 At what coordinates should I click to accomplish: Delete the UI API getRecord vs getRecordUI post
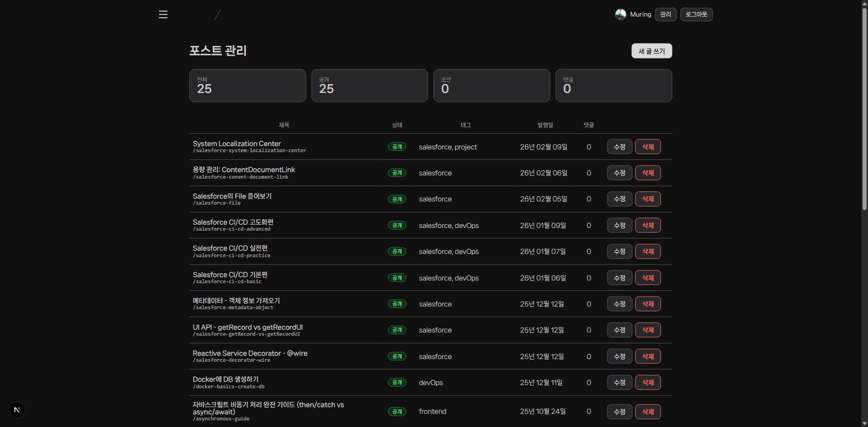(648, 330)
